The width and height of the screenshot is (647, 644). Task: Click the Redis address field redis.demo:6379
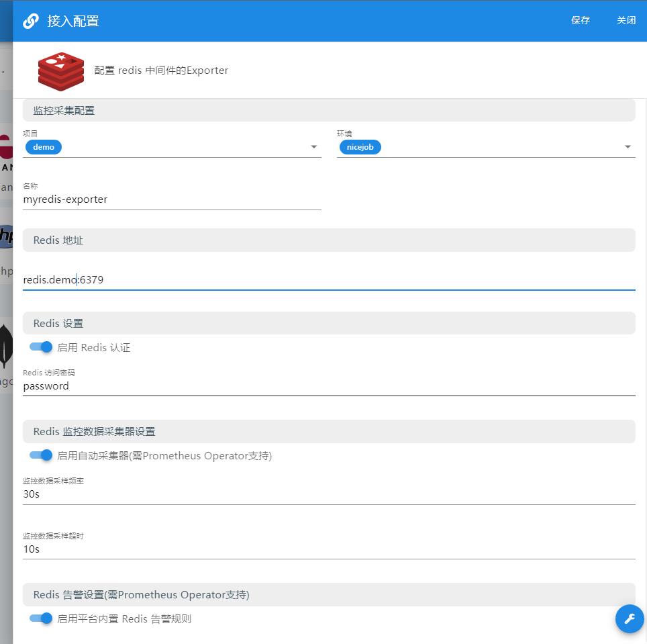329,279
